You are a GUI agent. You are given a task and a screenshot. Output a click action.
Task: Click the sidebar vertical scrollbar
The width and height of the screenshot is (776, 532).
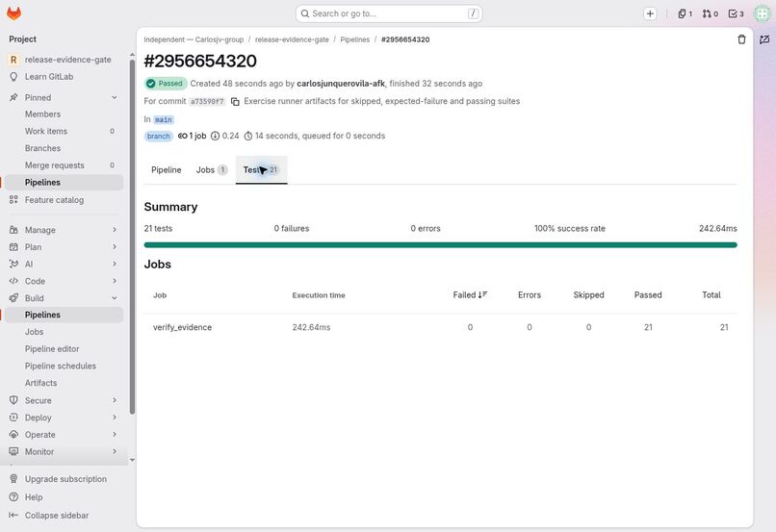pos(132,237)
